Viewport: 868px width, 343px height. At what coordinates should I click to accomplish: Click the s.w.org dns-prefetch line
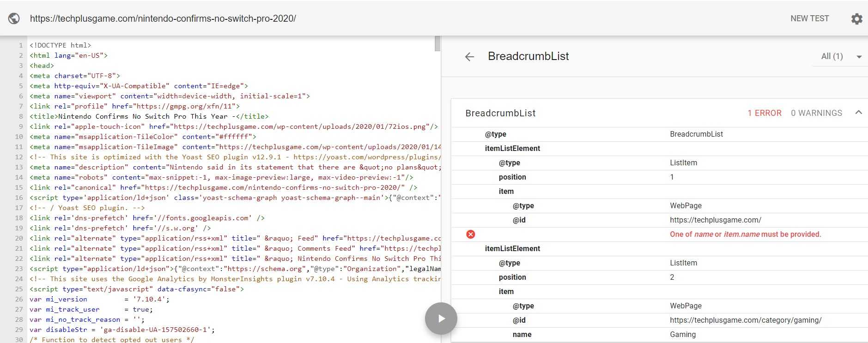120,228
